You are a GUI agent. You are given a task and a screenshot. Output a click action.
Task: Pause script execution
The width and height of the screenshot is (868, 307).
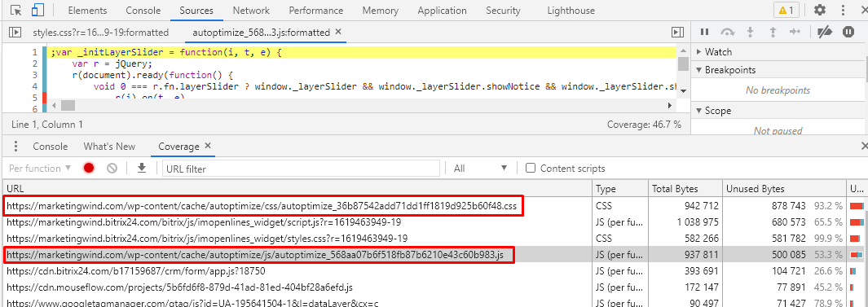(x=705, y=32)
